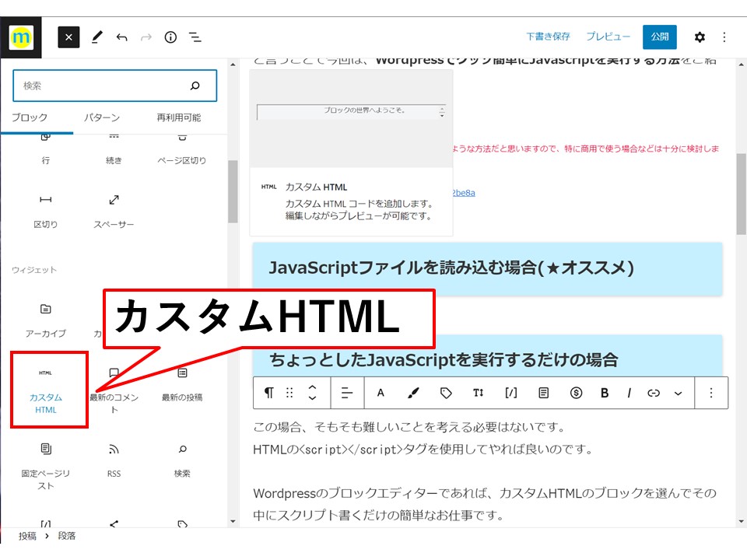Screen dimensions: 747x560
Task: Open the settings gear sidebar
Action: tap(700, 37)
